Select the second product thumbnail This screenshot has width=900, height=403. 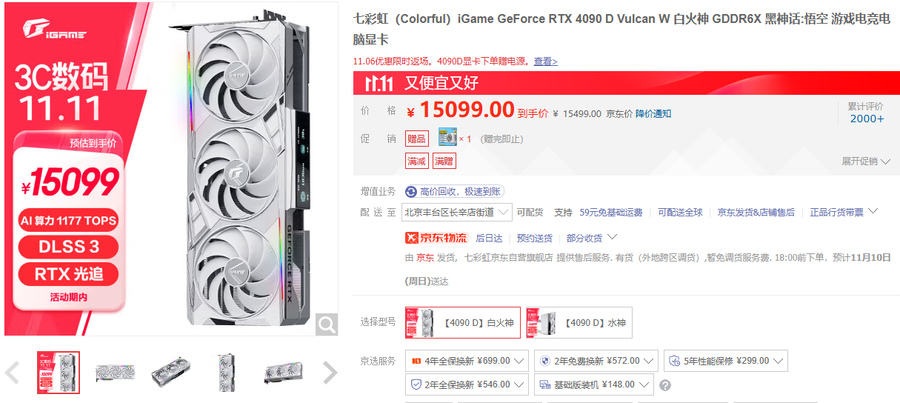click(115, 373)
